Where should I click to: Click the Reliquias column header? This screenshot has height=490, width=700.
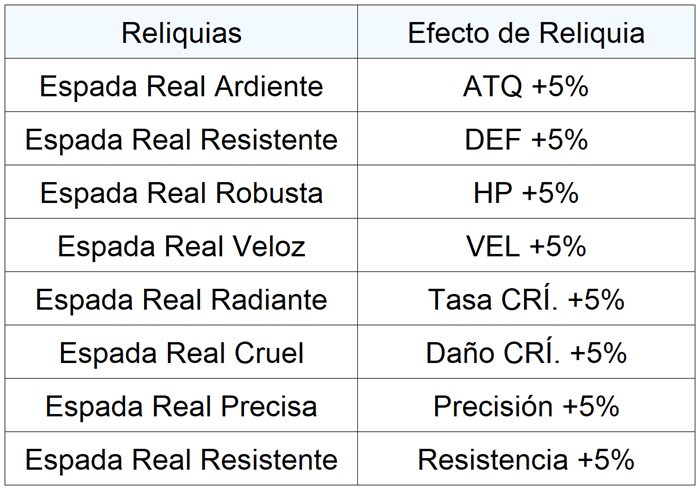pos(181,33)
